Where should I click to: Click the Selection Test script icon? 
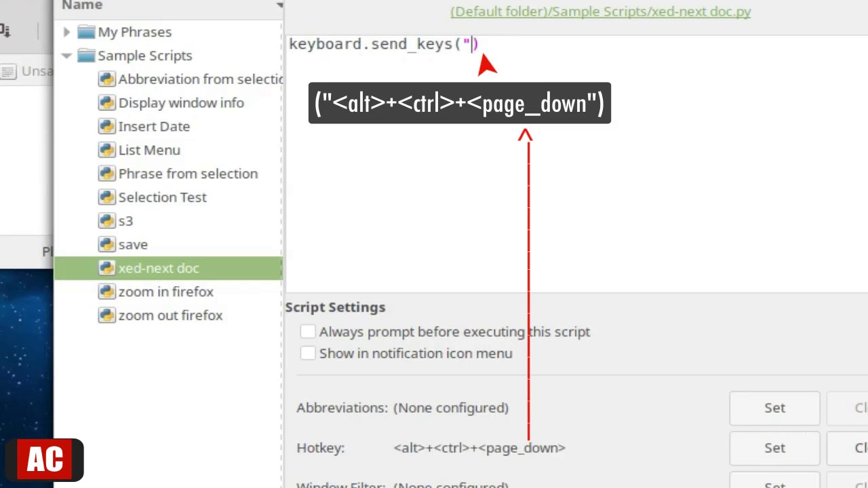coord(106,197)
